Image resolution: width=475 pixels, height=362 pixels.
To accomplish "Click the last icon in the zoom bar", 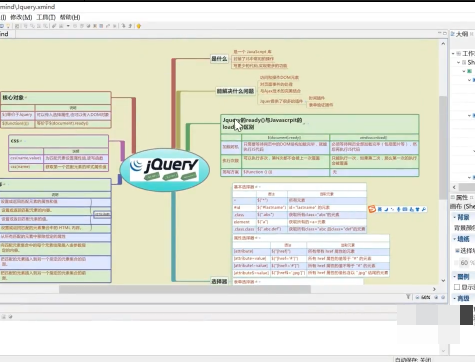I will coord(443,297).
